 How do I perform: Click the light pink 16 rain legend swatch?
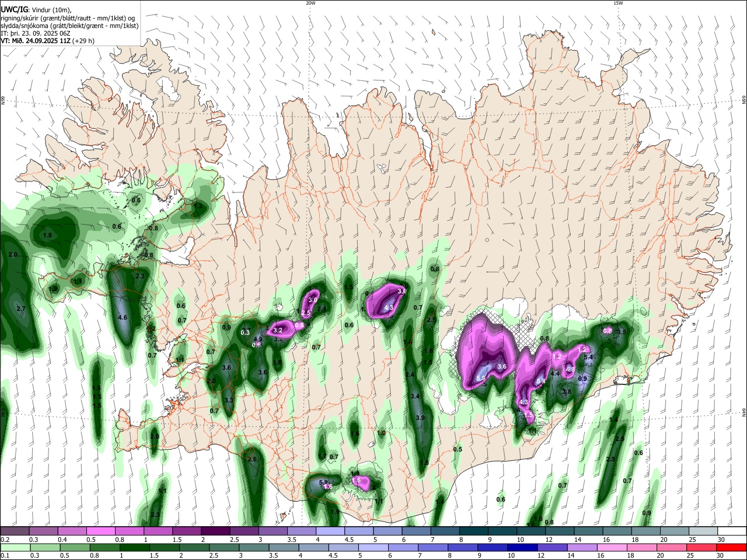tap(612, 547)
